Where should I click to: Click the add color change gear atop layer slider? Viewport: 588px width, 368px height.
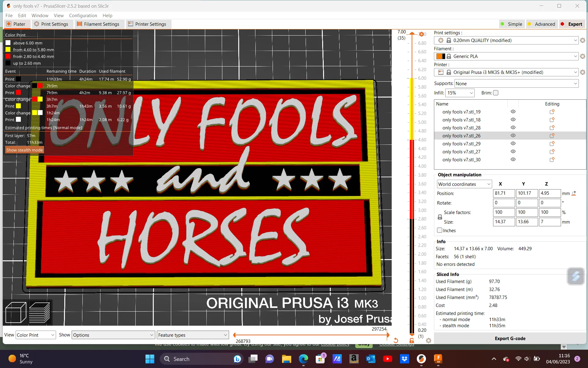click(422, 34)
